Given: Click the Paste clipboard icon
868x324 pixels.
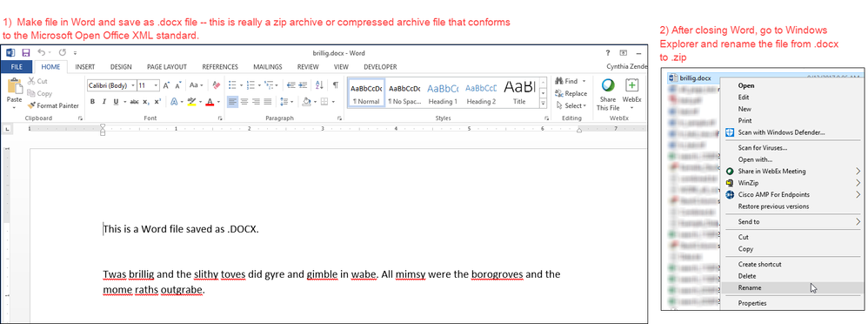Looking at the screenshot, I should click(x=15, y=87).
